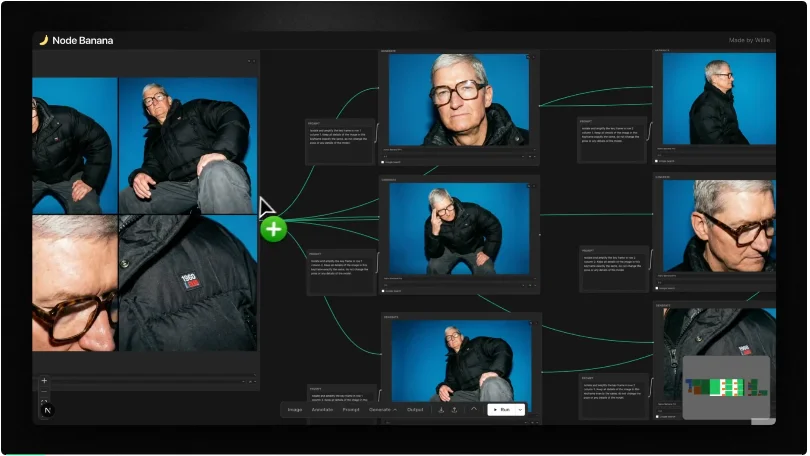Click the Made by Willie link
This screenshot has height=456, width=810.
point(750,41)
